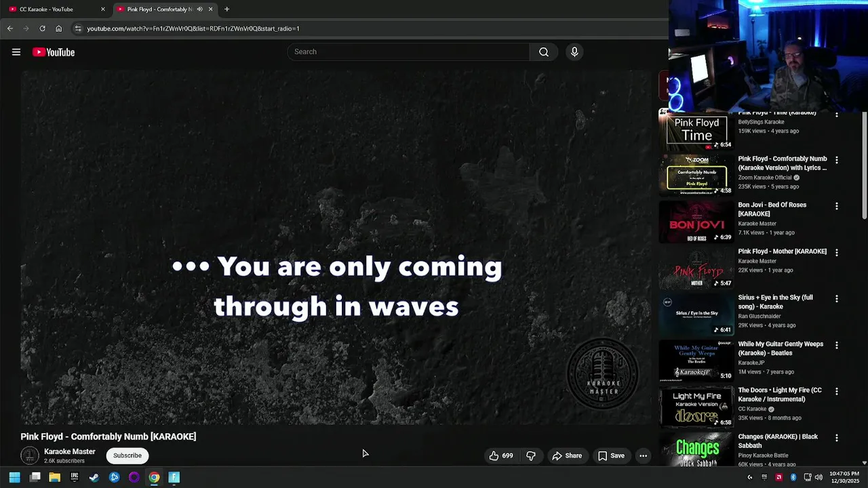
Task: Open 'Sirius + Eye in the Sky' title
Action: pos(776,302)
